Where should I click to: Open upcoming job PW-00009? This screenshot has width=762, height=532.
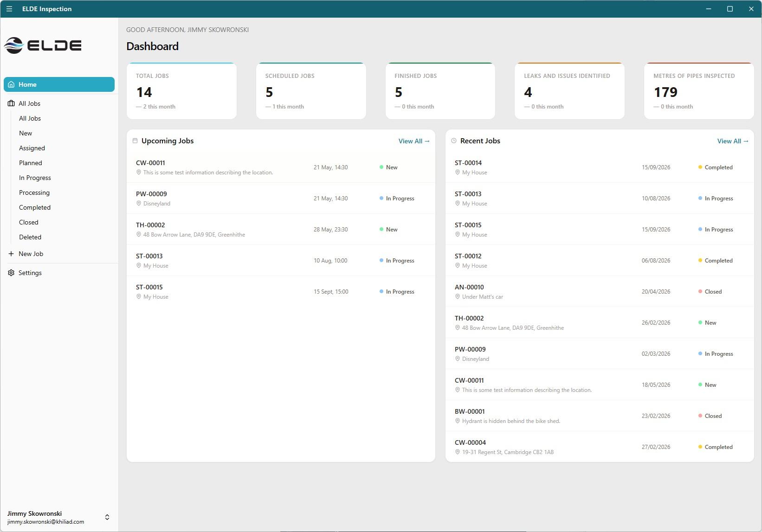click(281, 199)
